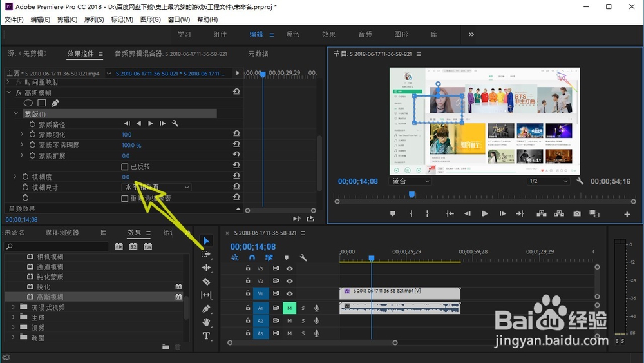Viewport: 644px width, 363px height.
Task: Collapse 蒙版(1) section
Action: [x=15, y=113]
